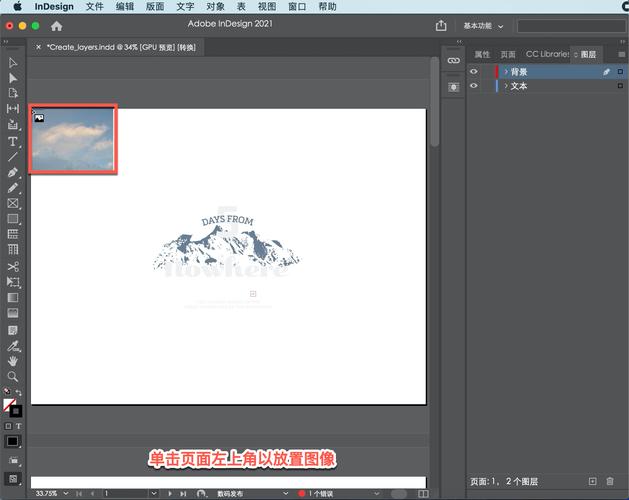The width and height of the screenshot is (629, 500).
Task: Go to the next page arrow
Action: (x=170, y=493)
